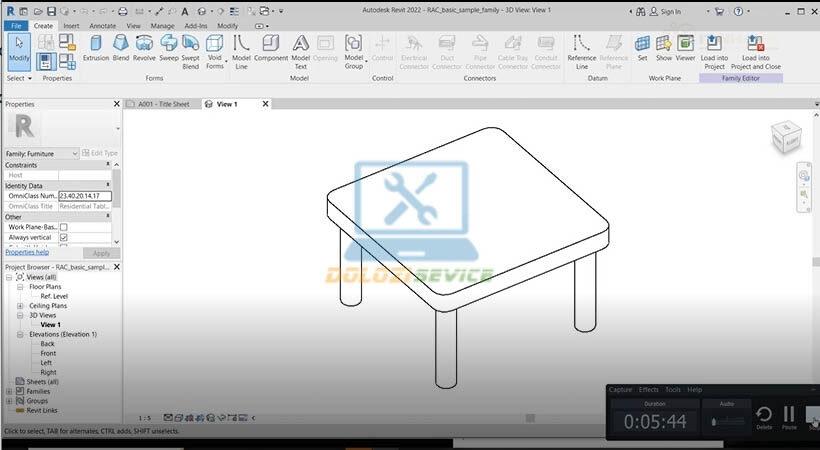The height and width of the screenshot is (450, 820).
Task: Expand the Ceiling Plans tree node
Action: pyautogui.click(x=21, y=306)
